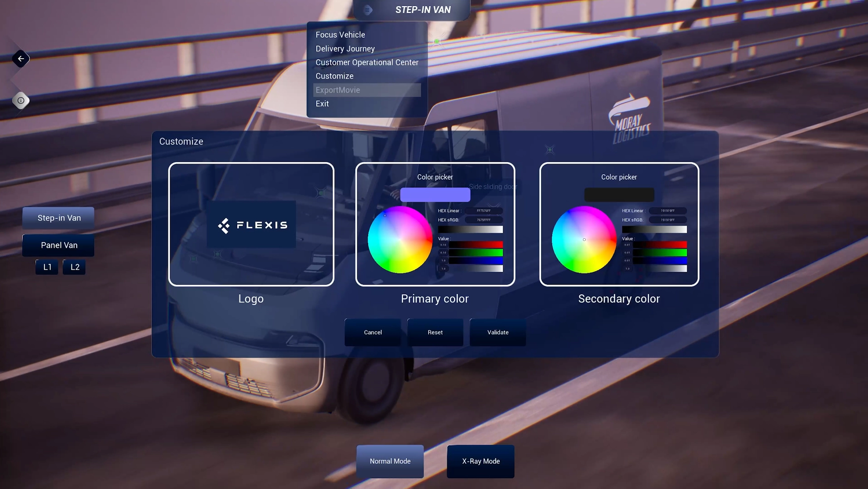Select the Panel Van vehicle option
The height and width of the screenshot is (489, 868).
(59, 245)
